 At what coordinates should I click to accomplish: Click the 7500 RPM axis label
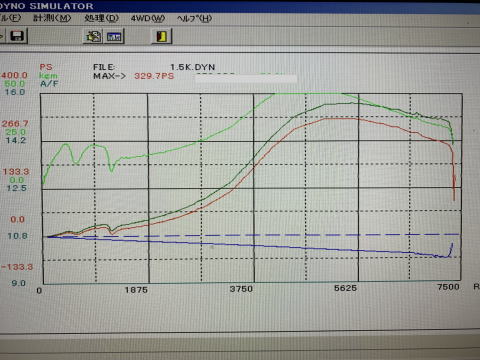tap(448, 287)
